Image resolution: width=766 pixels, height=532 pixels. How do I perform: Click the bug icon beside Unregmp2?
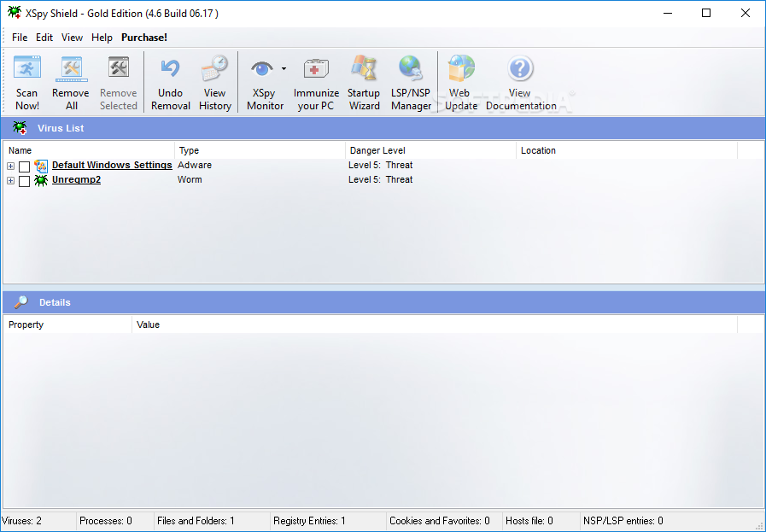tap(41, 180)
